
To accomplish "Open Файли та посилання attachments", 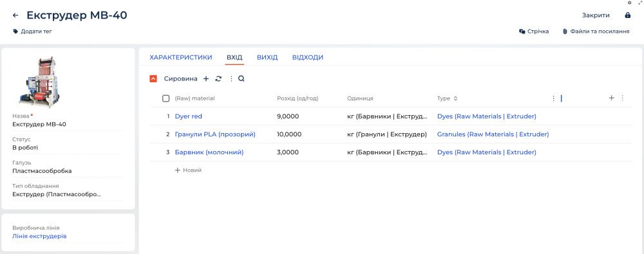I will point(596,31).
